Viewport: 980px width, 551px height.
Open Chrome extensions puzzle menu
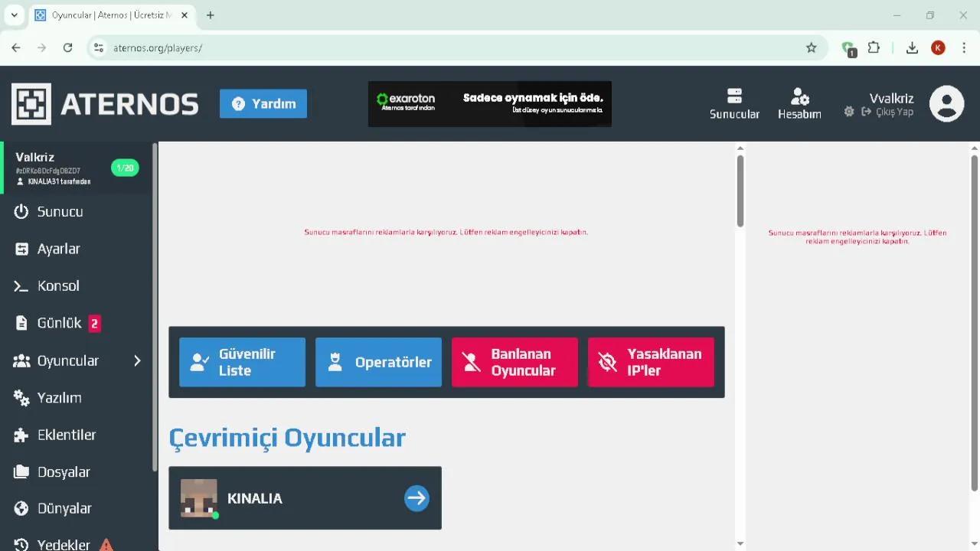[874, 47]
